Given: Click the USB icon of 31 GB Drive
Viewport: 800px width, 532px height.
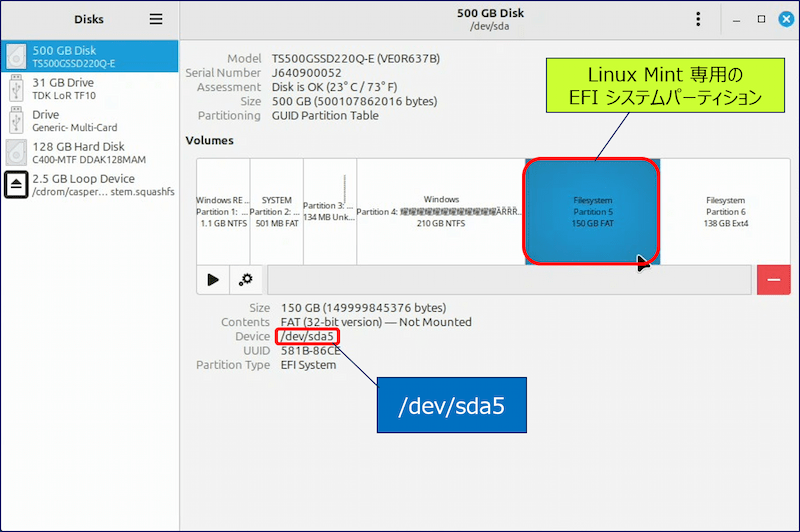Looking at the screenshot, I should click(16, 88).
